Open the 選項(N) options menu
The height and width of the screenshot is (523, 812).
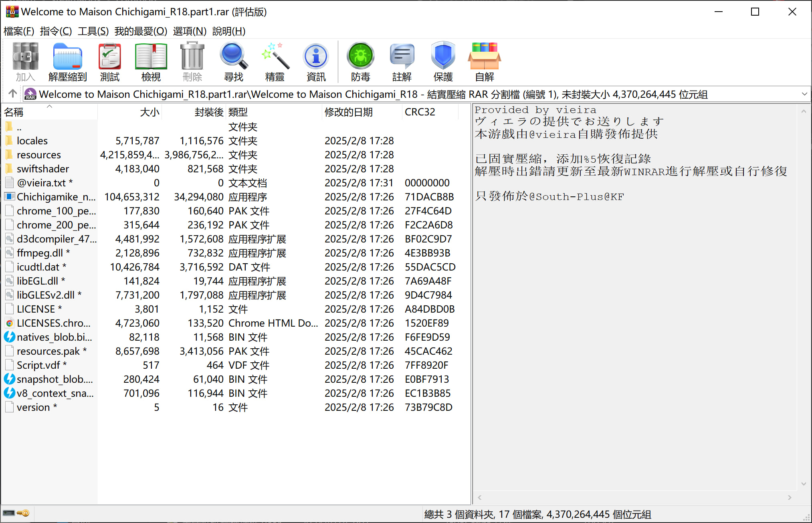point(189,31)
